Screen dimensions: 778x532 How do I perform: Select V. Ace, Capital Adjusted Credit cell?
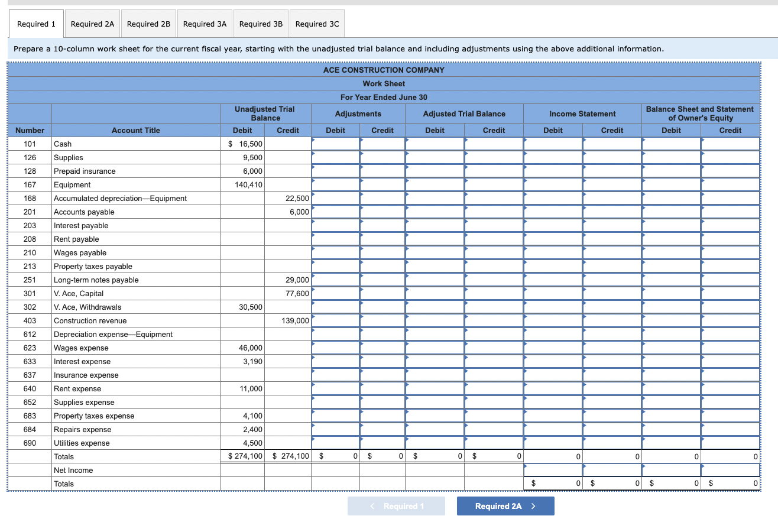click(x=494, y=293)
